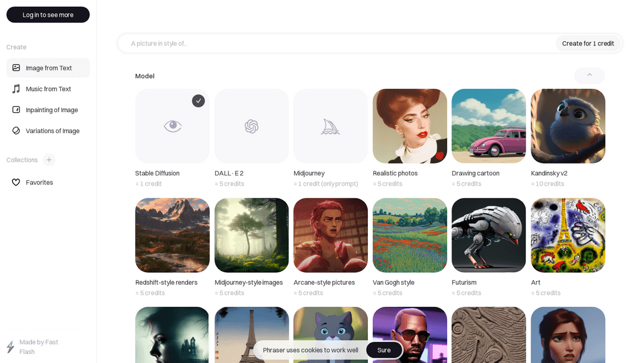Screen dimensions: 644x363
Task: Click '≈ 1 credit (only prompt)' under Midjourney
Action: (326, 184)
